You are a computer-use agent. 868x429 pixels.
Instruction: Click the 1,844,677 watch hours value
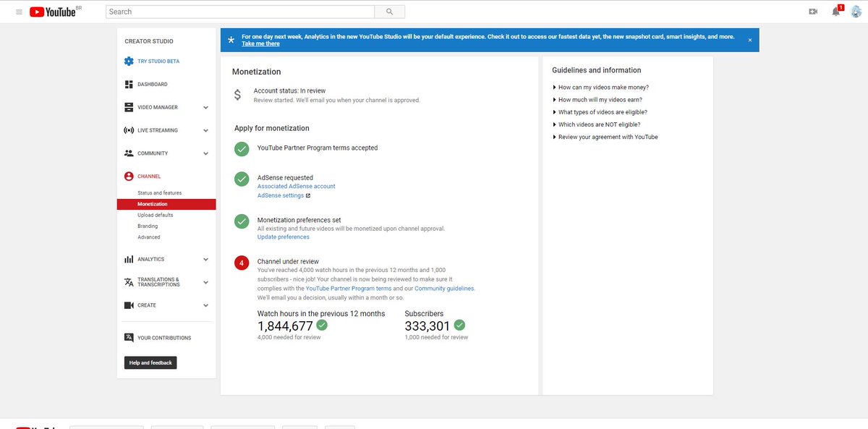point(285,326)
